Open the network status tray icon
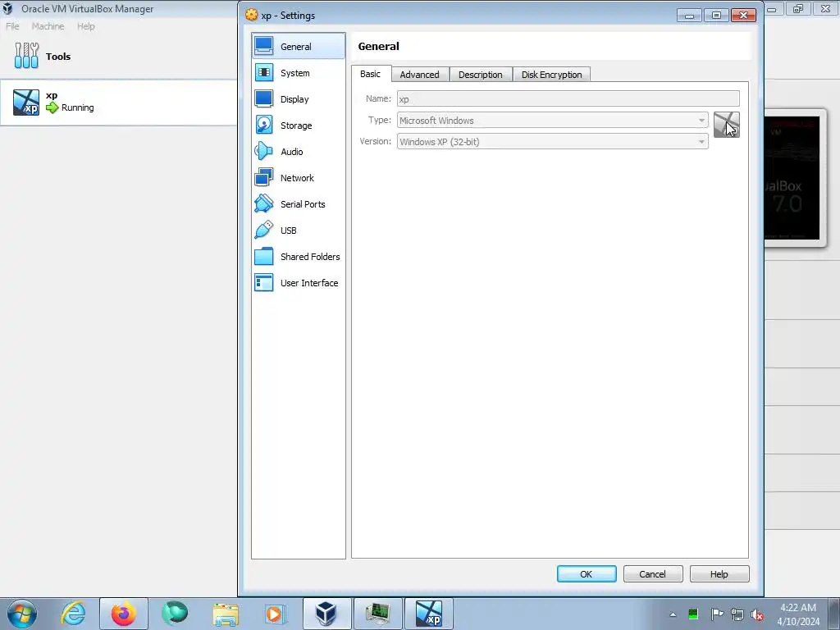Viewport: 840px width, 630px height. click(737, 614)
